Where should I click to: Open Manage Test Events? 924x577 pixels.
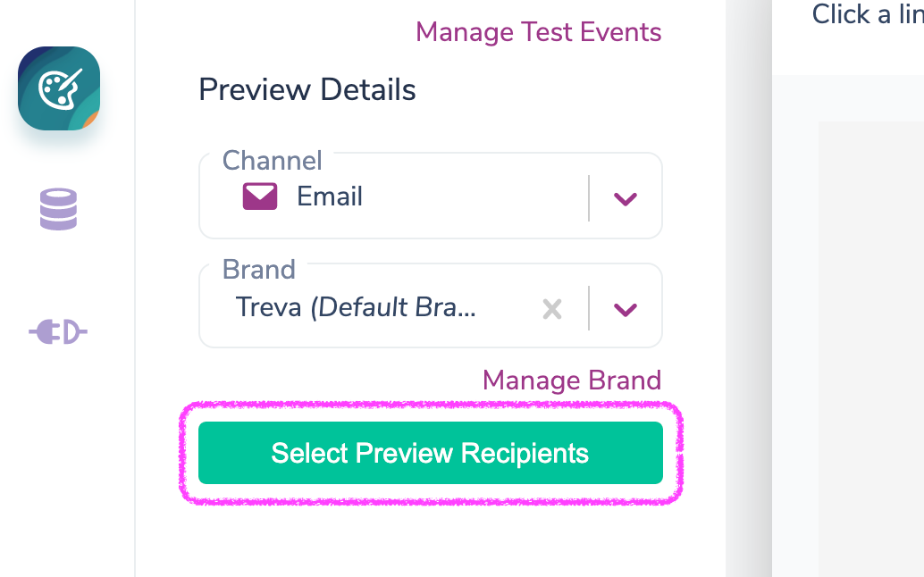538,31
